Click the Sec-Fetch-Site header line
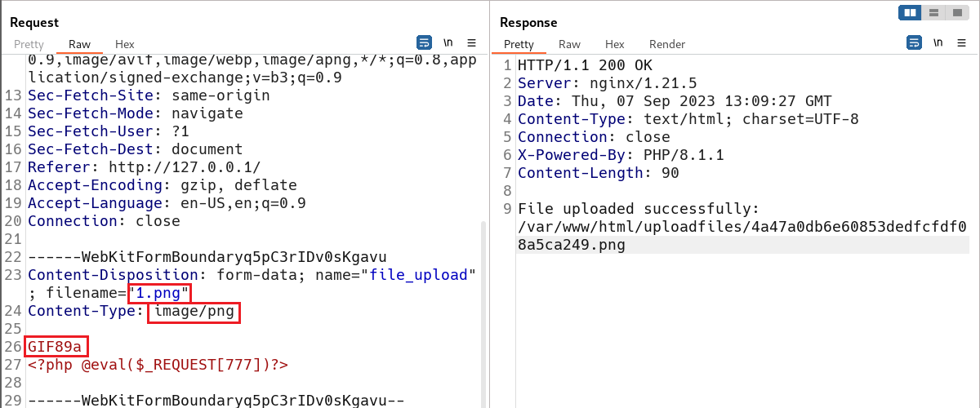980x408 pixels. 149,95
